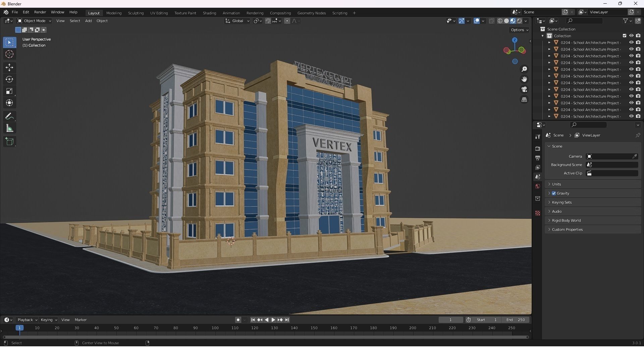The height and width of the screenshot is (349, 644).
Task: Open the Tool properties tab
Action: pyautogui.click(x=538, y=136)
